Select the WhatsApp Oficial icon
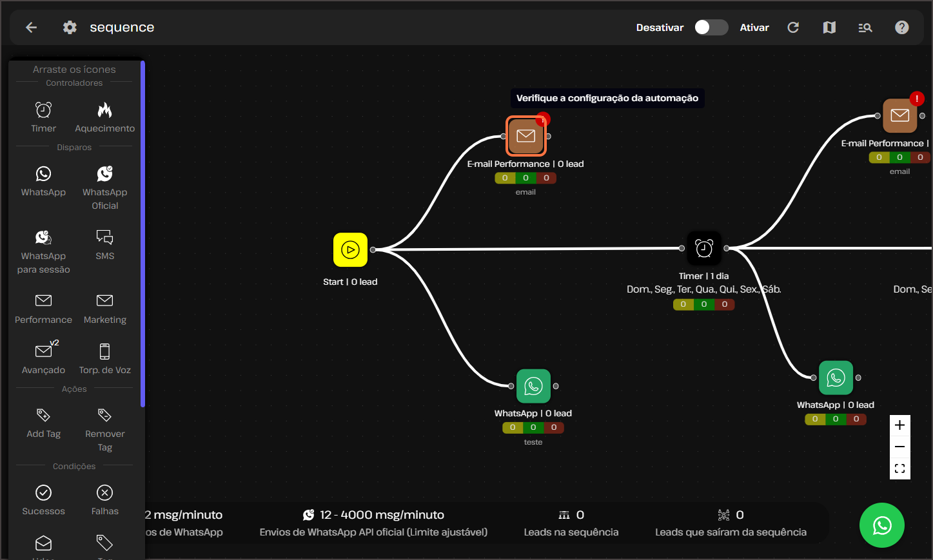Viewport: 933px width, 560px height. click(x=104, y=173)
